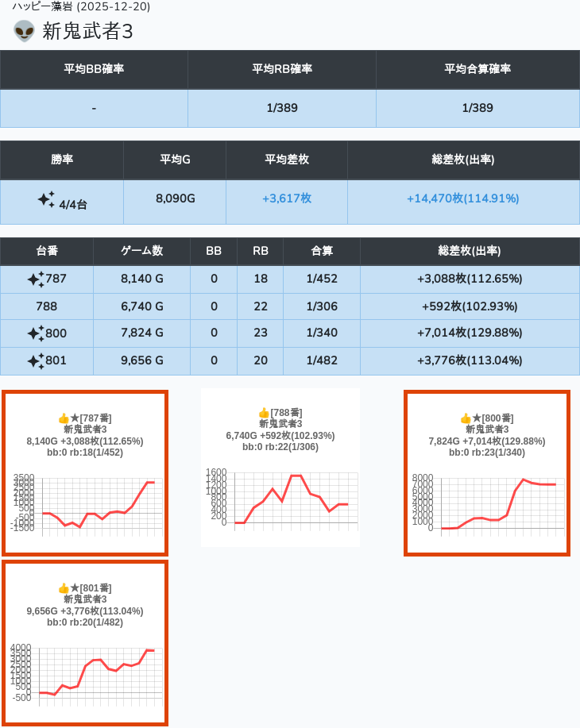Image resolution: width=580 pixels, height=728 pixels.
Task: Click the sparkle icon beside machine 787
Action: (x=36, y=279)
